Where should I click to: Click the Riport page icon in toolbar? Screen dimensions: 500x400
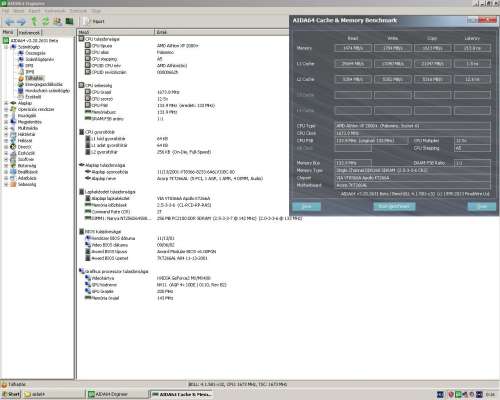click(87, 21)
